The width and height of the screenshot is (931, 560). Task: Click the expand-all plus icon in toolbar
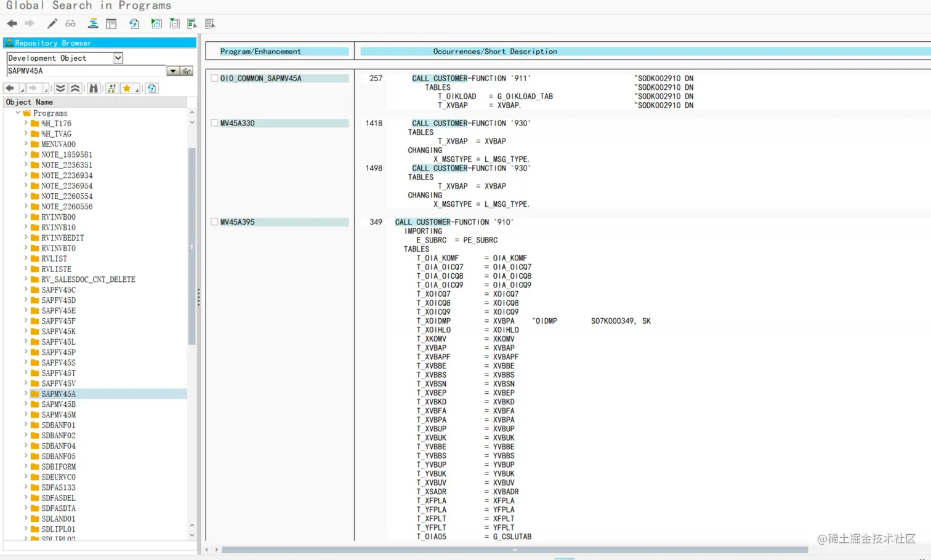(156, 23)
